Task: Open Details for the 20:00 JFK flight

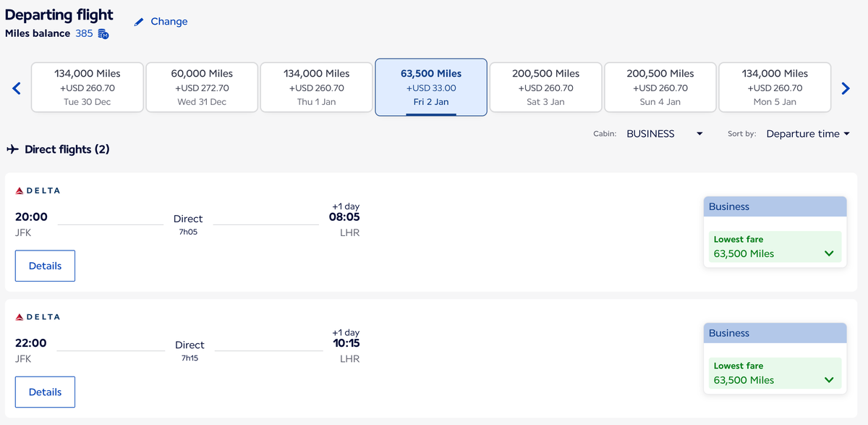Action: 45,266
